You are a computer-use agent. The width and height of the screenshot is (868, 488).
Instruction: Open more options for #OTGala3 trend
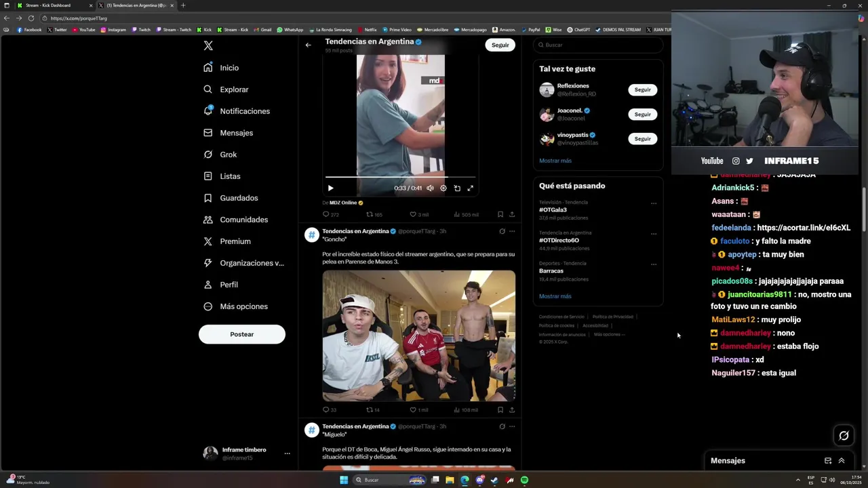654,203
